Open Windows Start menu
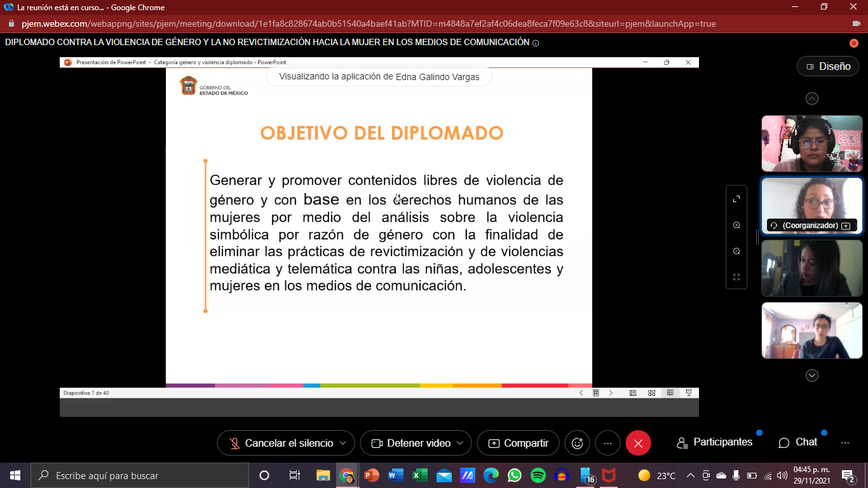 (x=15, y=475)
